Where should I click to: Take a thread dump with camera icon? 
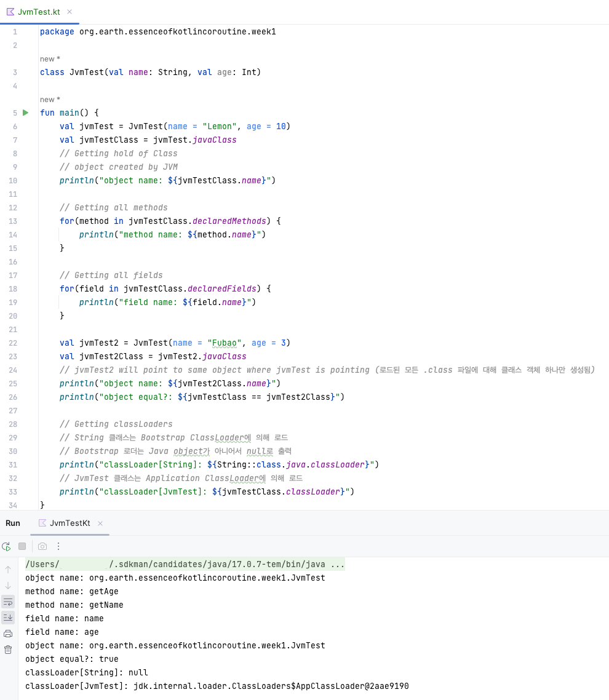[x=42, y=546]
